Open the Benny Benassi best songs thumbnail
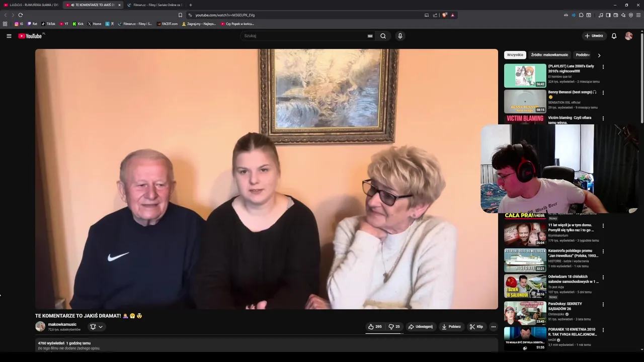Screen dimensions: 644x362 click(525, 101)
